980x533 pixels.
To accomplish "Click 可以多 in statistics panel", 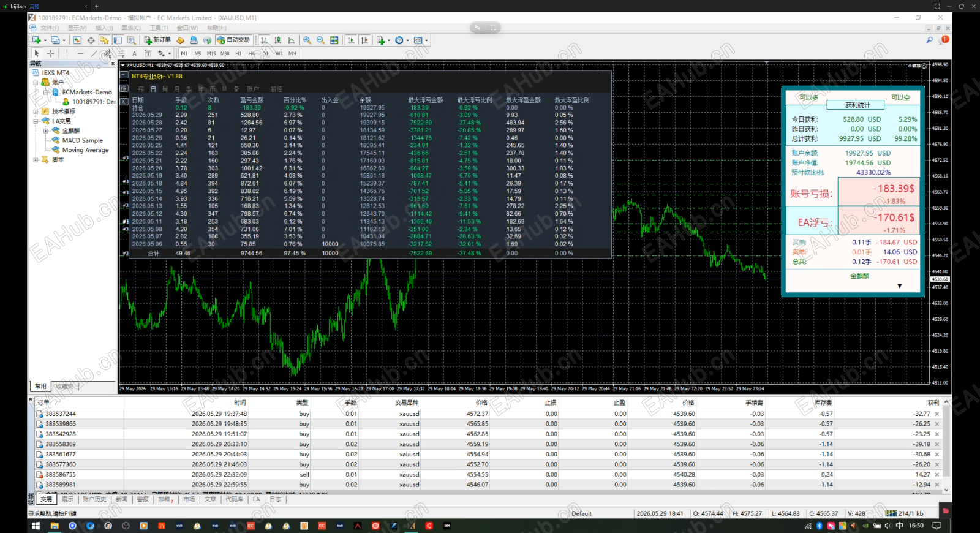I will pyautogui.click(x=809, y=97).
